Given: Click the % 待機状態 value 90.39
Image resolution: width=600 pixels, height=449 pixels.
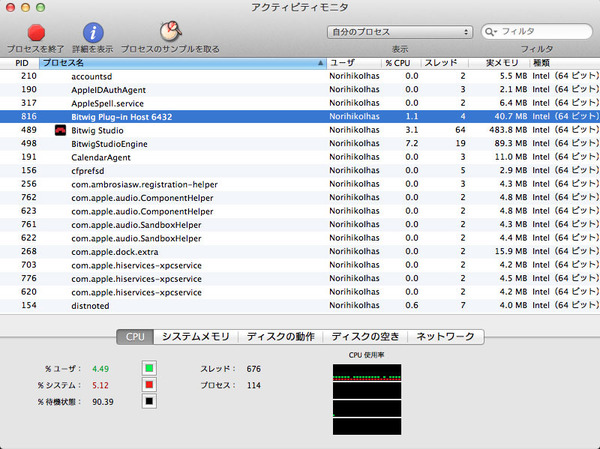Looking at the screenshot, I should (x=103, y=402).
